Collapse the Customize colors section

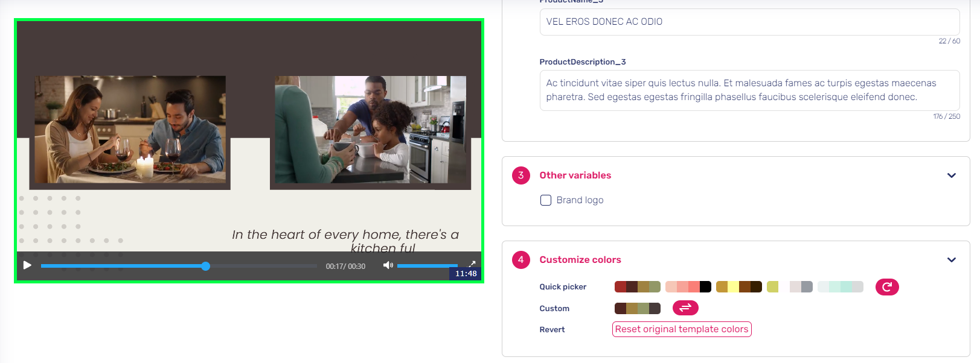(x=952, y=260)
